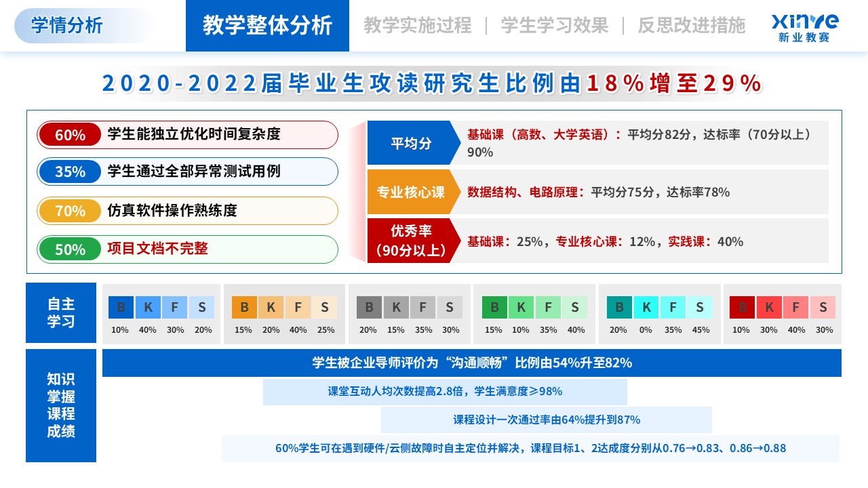868x488 pixels.
Task: Click the bar 课堂互动人均次数提高2.8倍
Action: click(445, 391)
